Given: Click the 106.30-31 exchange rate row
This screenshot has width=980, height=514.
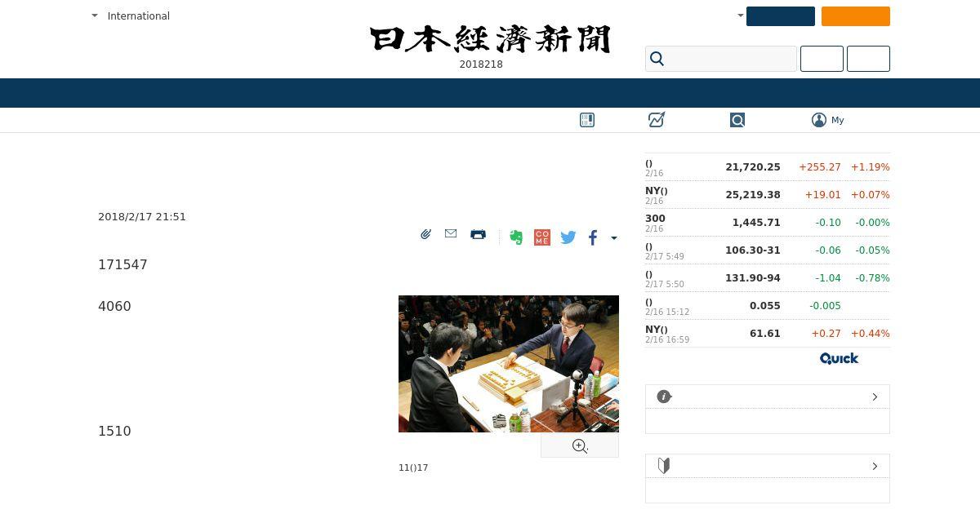Looking at the screenshot, I should (768, 250).
